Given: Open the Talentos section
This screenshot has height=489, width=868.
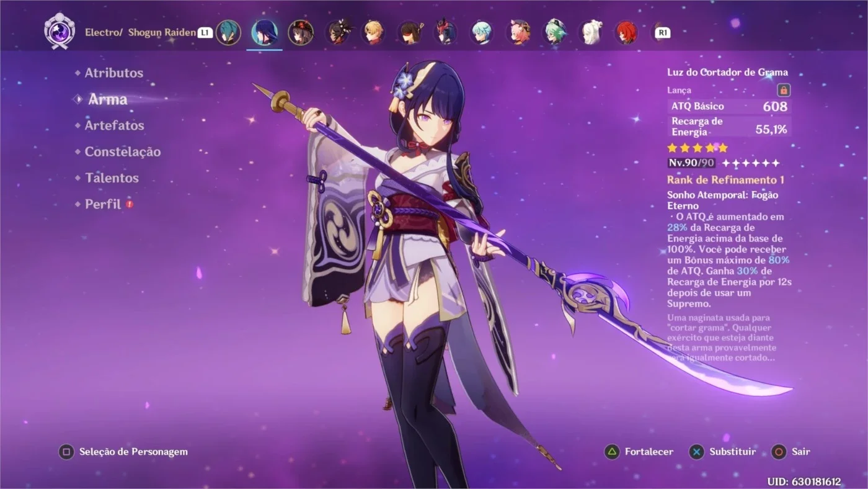Looking at the screenshot, I should tap(112, 178).
